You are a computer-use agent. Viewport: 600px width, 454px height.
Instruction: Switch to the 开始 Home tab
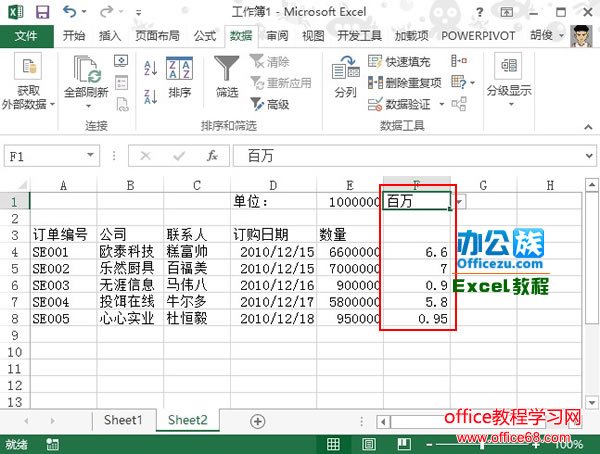74,36
